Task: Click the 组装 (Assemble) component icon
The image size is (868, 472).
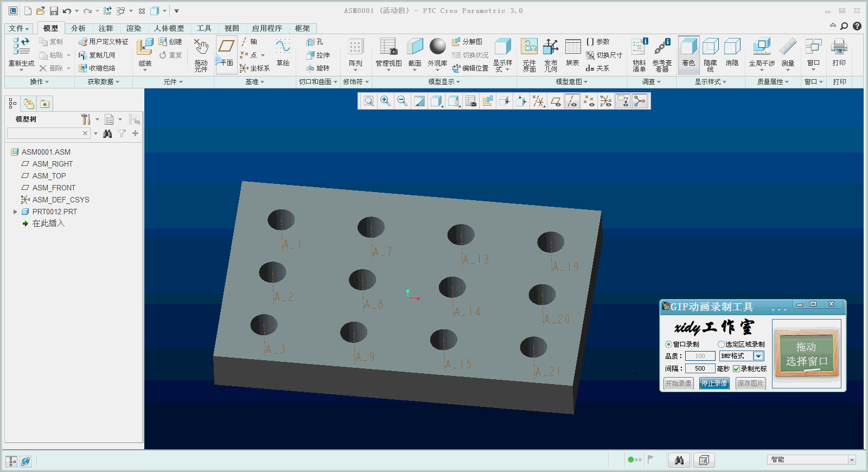Action: click(145, 47)
